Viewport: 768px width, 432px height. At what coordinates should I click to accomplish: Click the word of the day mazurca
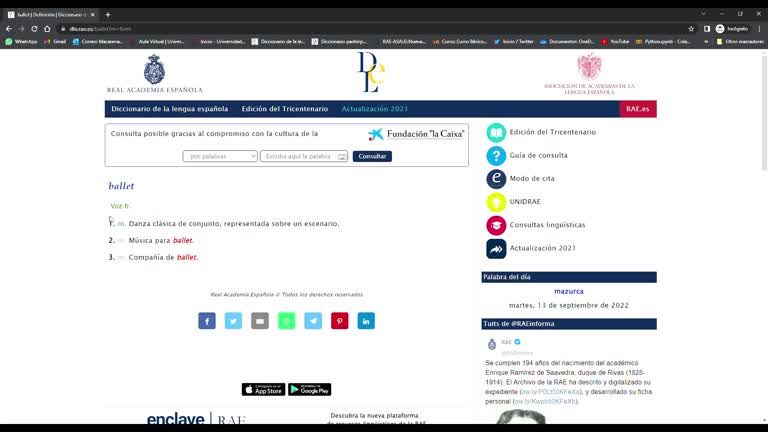(568, 291)
